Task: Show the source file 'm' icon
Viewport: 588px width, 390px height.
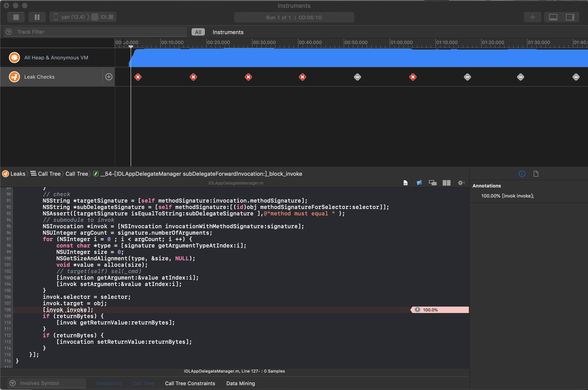Action: pyautogui.click(x=405, y=183)
